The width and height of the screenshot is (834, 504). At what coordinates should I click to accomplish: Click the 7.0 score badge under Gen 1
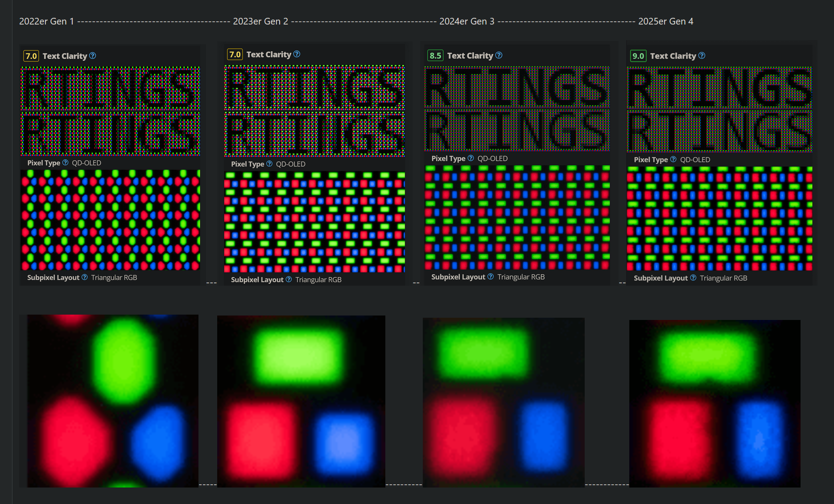click(x=31, y=56)
